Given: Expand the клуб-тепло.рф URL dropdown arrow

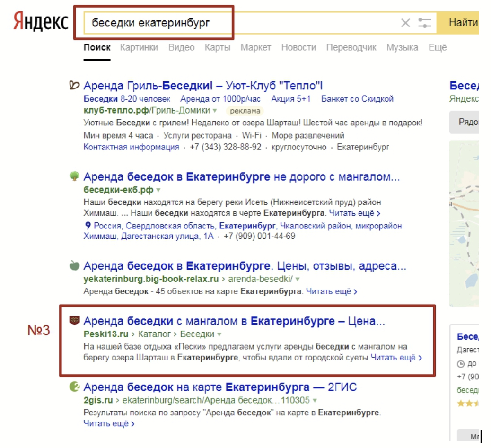Looking at the screenshot, I should pos(215,111).
